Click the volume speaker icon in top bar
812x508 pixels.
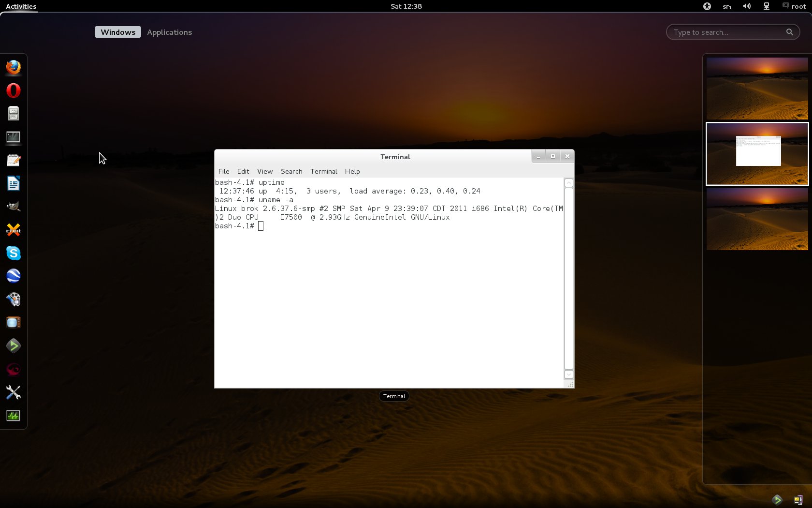[x=747, y=6]
